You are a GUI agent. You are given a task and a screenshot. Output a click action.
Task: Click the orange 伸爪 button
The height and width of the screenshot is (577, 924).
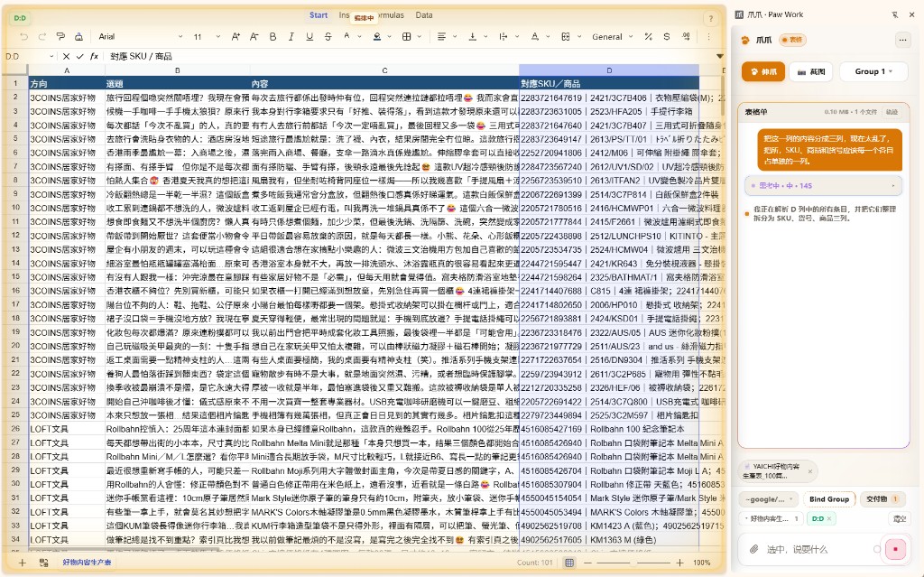tap(763, 71)
